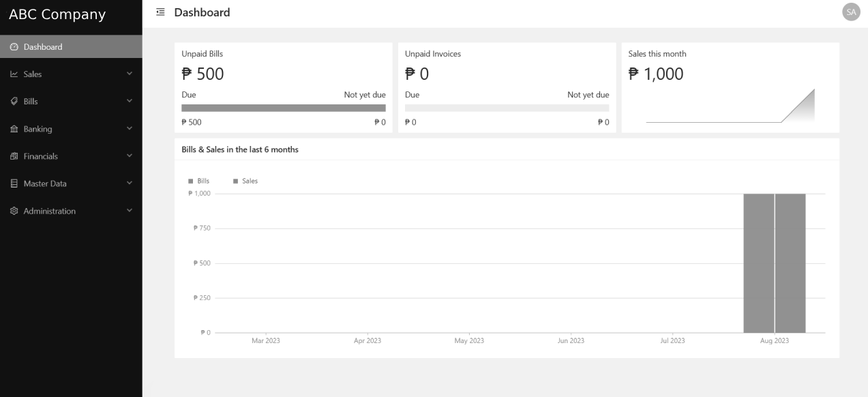
Task: Expand the Financials submenu chevron
Action: pyautogui.click(x=129, y=156)
